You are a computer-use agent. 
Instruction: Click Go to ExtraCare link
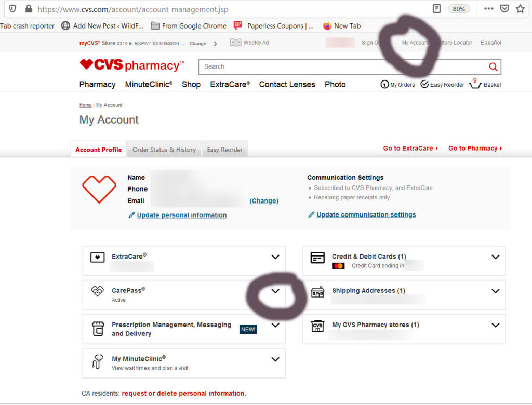pyautogui.click(x=410, y=148)
